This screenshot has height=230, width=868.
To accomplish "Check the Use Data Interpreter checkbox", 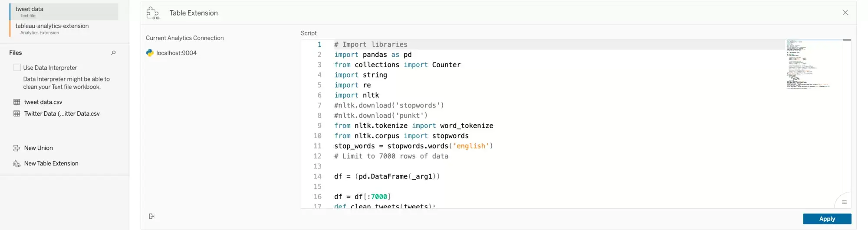I will (17, 68).
